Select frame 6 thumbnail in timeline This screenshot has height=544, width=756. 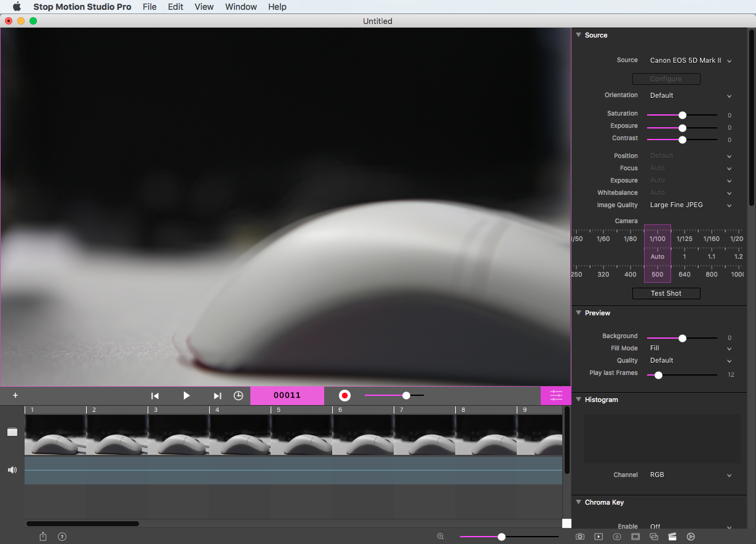363,435
